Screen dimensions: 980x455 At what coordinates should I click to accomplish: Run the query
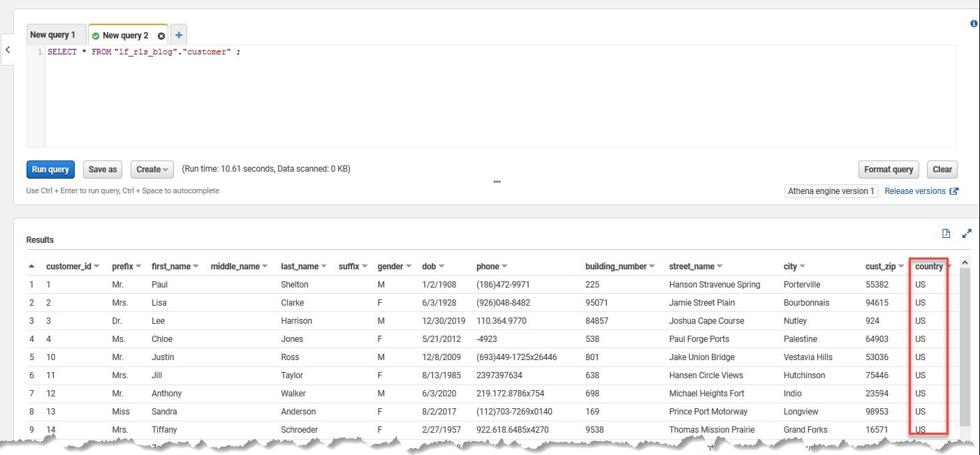point(50,169)
